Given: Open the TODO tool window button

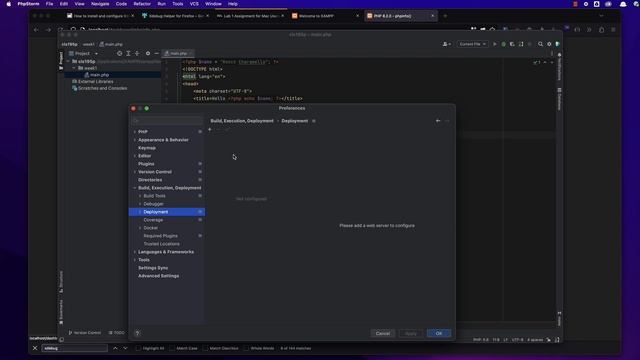Looking at the screenshot, I should click(116, 333).
